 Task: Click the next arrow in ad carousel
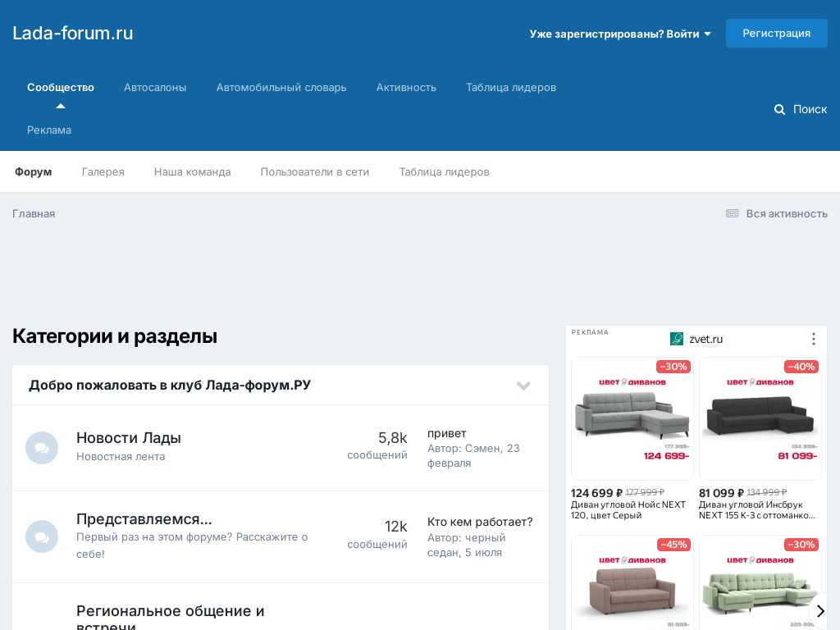[x=819, y=610]
